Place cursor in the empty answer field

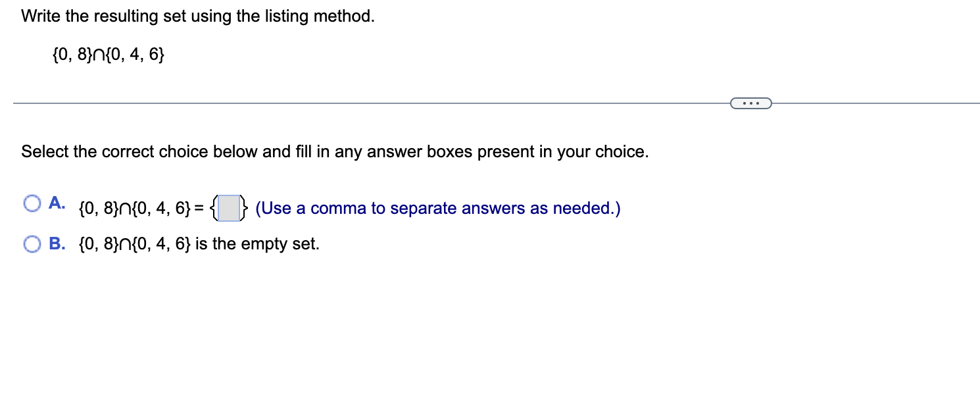(228, 208)
